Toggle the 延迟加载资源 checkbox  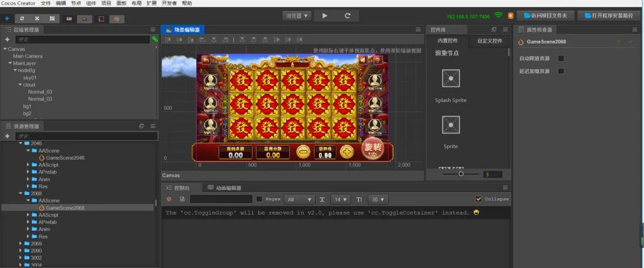[x=561, y=71]
